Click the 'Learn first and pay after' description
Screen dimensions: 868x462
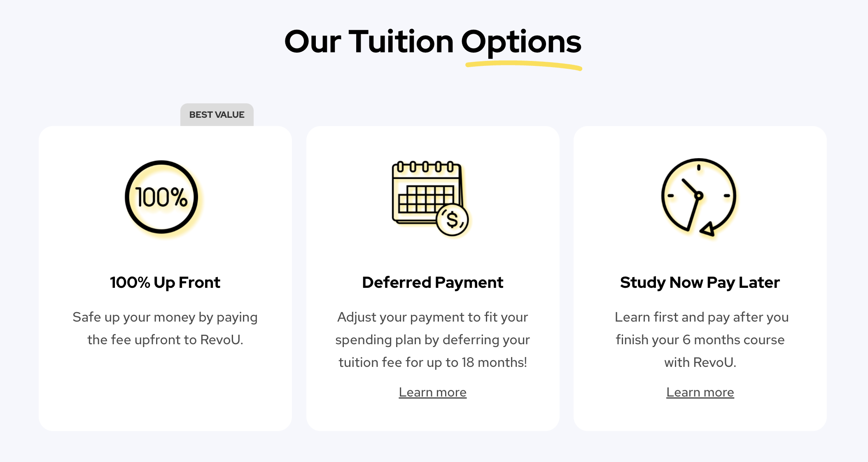click(x=700, y=340)
